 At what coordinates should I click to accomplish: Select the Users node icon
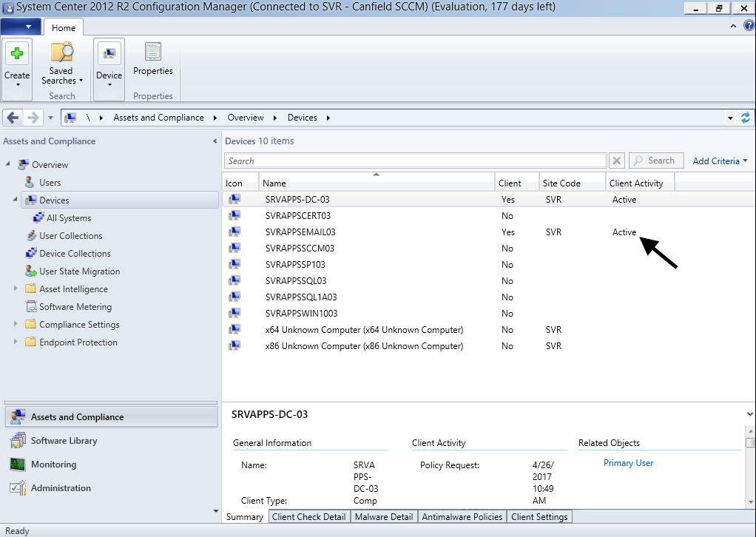(x=30, y=182)
